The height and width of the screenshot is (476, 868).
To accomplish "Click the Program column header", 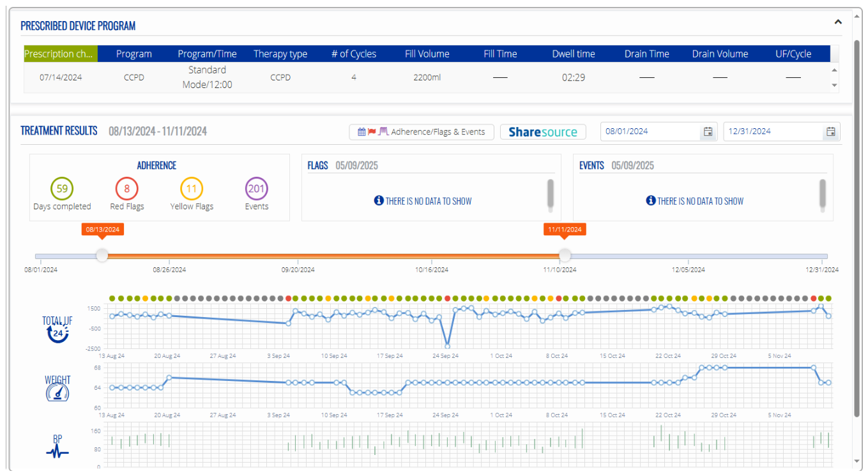I will tap(134, 54).
